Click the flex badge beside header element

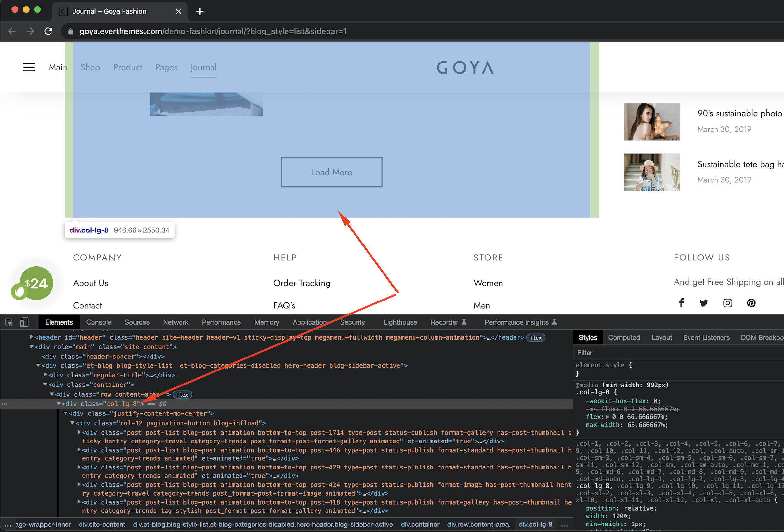coord(536,338)
